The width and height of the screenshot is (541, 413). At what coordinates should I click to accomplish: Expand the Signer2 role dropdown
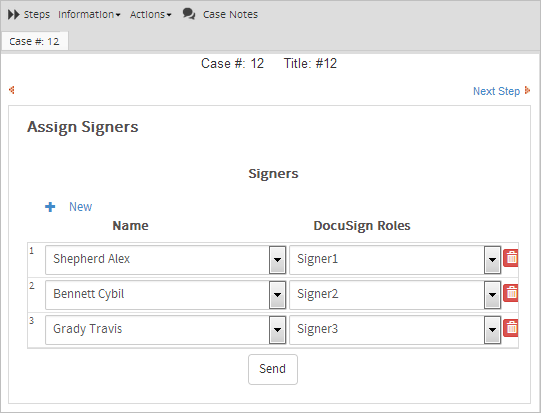pyautogui.click(x=492, y=295)
